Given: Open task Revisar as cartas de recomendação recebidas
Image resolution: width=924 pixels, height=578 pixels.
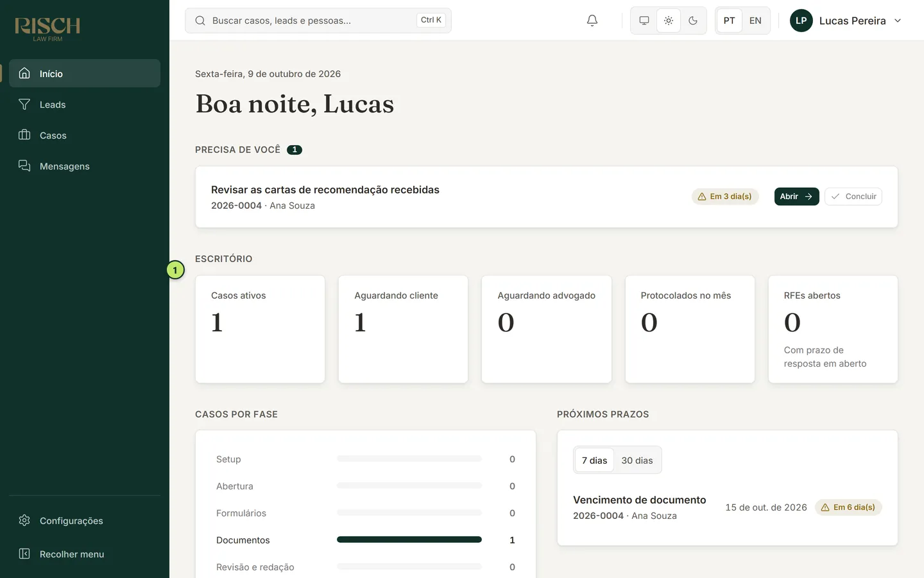Looking at the screenshot, I should point(325,189).
